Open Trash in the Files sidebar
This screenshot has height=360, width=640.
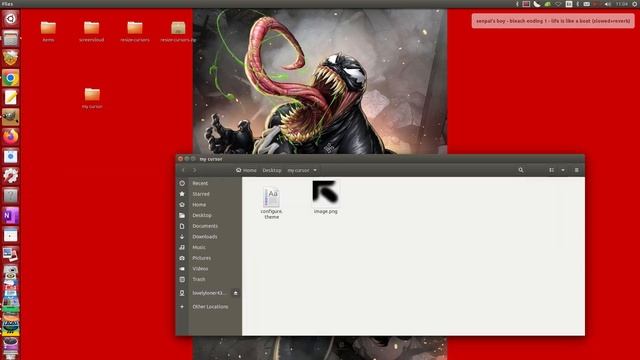point(209,279)
